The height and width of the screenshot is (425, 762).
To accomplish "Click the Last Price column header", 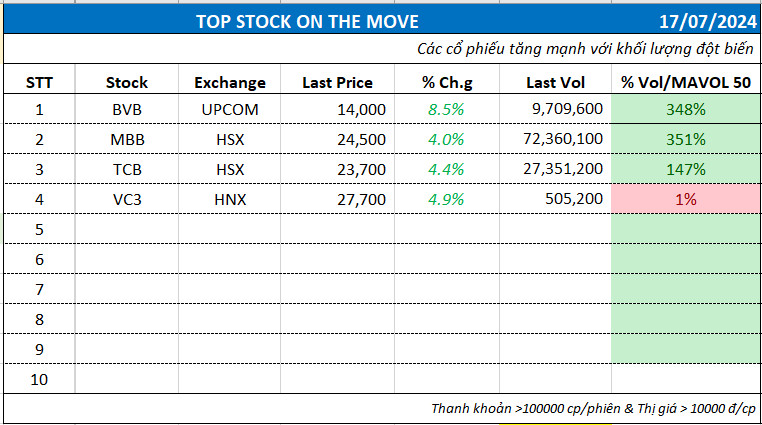I will click(337, 82).
